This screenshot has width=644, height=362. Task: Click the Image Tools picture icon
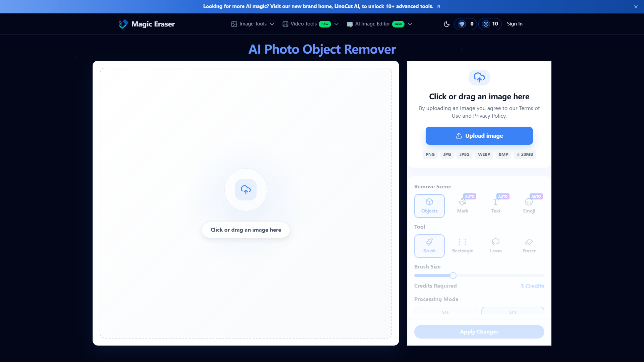[x=234, y=24]
